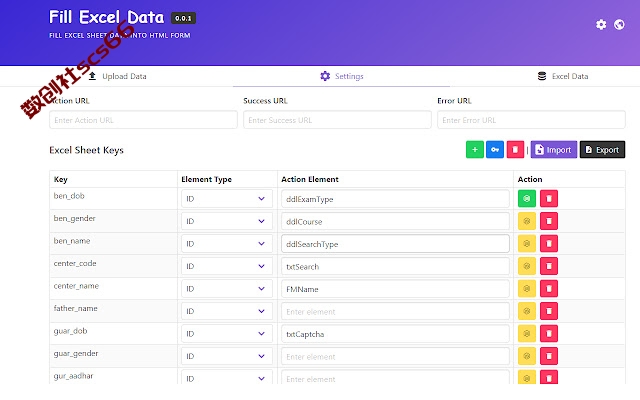This screenshot has height=400, width=640.
Task: Focus the Error URL input field
Action: point(531,120)
